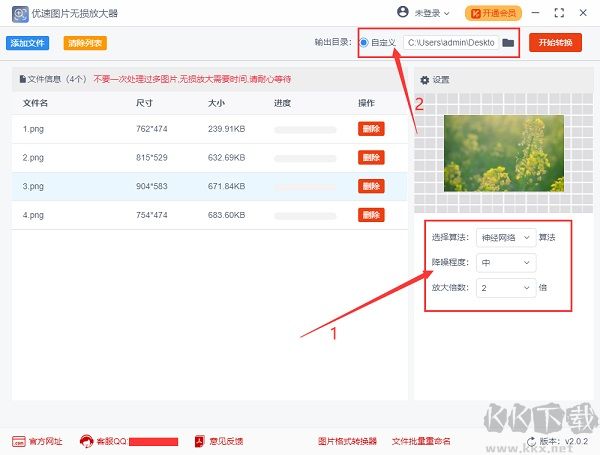Viewport: 600px width, 455px height.
Task: Select the 自定义 output directory radio button
Action: pyautogui.click(x=364, y=42)
